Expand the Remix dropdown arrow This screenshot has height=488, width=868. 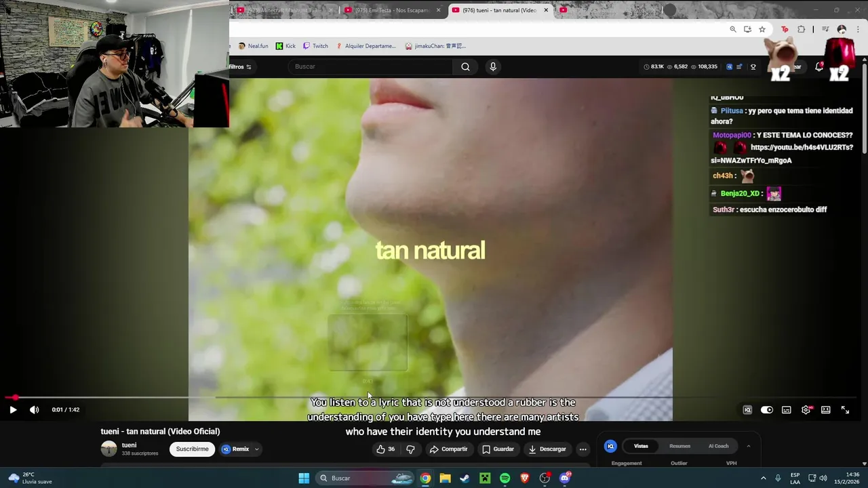[x=257, y=449]
